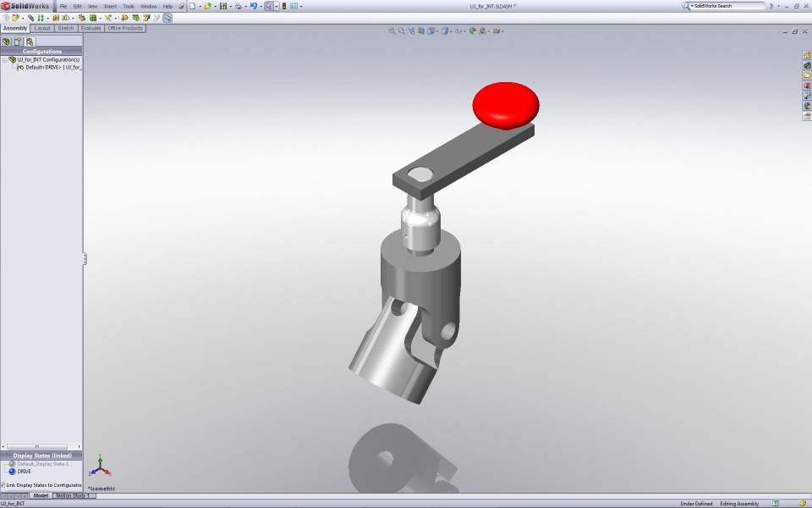The image size is (812, 508).
Task: Click the Open file folder icon
Action: [208, 6]
